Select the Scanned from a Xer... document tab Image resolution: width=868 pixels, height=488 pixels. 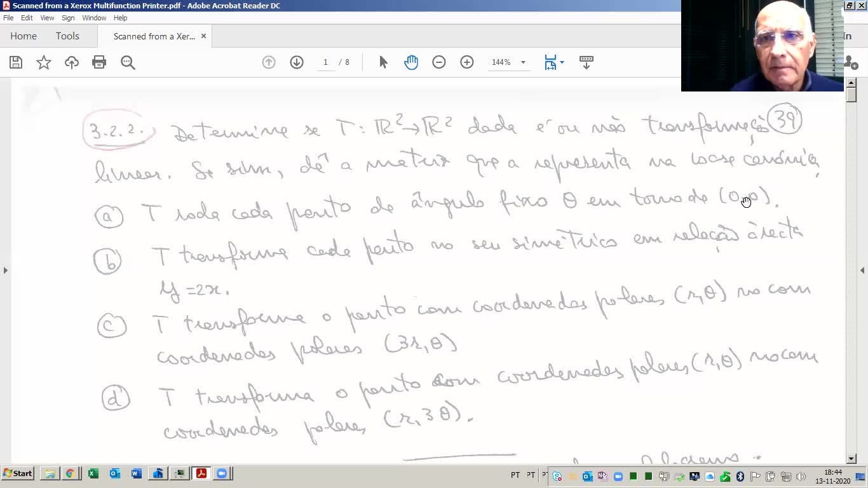154,36
